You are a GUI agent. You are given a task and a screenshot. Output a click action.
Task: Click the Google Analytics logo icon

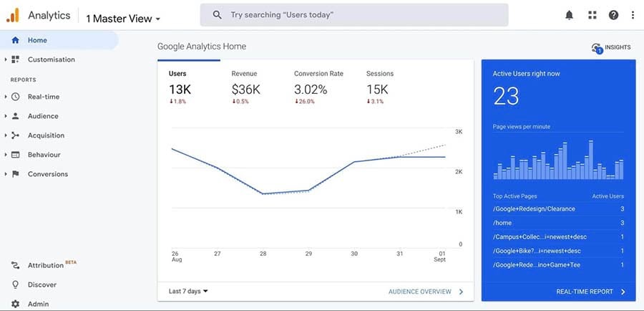pyautogui.click(x=14, y=15)
